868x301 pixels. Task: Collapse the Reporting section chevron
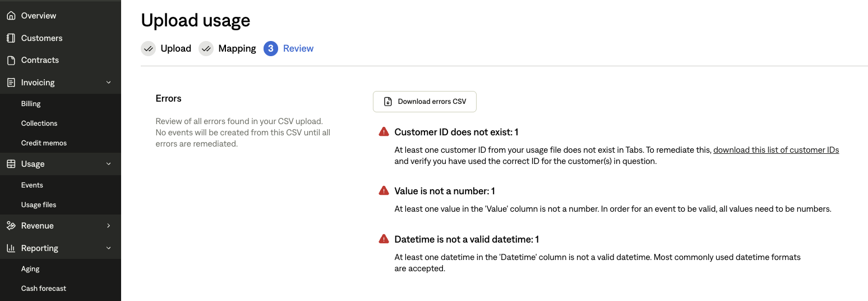point(109,248)
